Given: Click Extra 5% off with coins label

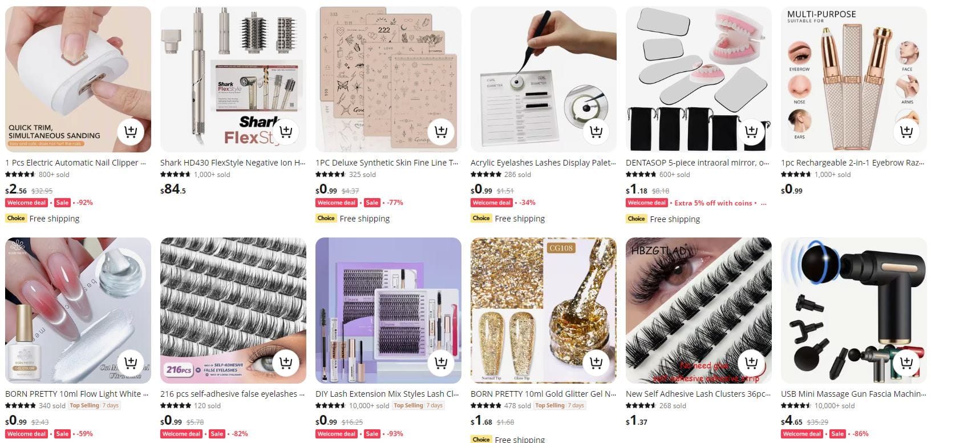Looking at the screenshot, I should coord(713,203).
